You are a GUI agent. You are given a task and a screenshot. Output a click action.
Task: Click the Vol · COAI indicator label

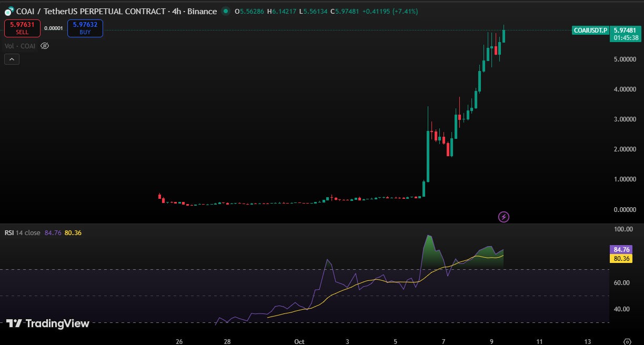[20, 46]
